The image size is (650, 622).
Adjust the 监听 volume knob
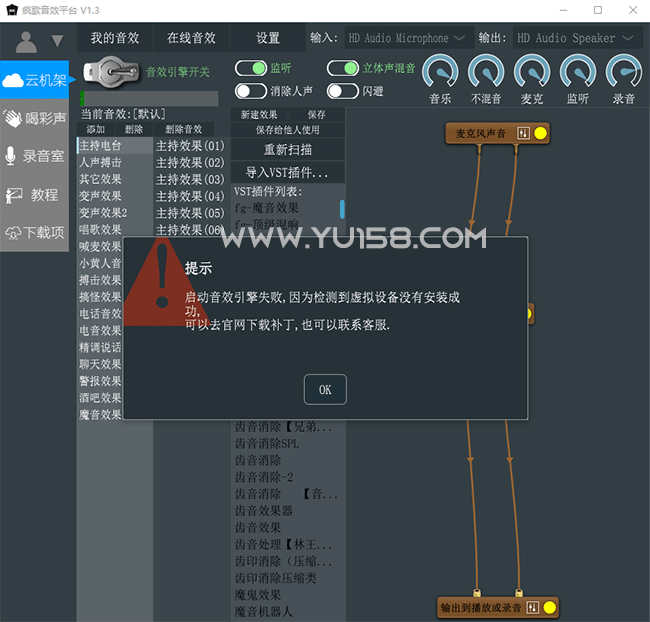[x=578, y=72]
